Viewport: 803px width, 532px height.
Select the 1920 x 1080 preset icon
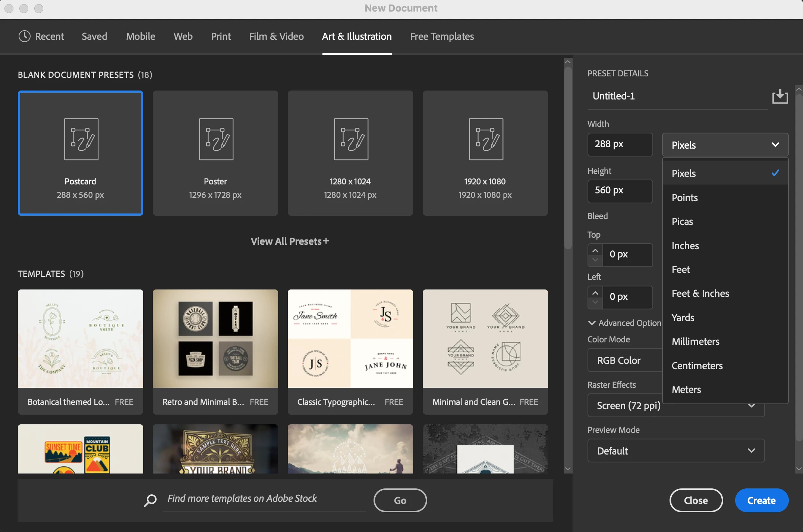coord(486,139)
